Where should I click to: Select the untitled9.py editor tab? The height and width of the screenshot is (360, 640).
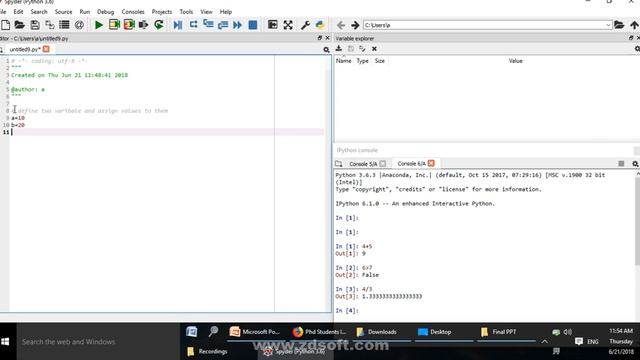coord(24,49)
